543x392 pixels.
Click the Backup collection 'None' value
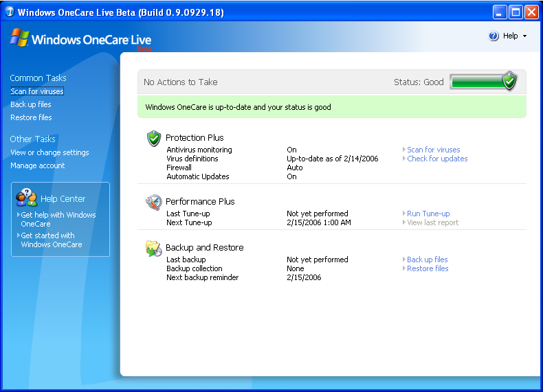pos(296,269)
